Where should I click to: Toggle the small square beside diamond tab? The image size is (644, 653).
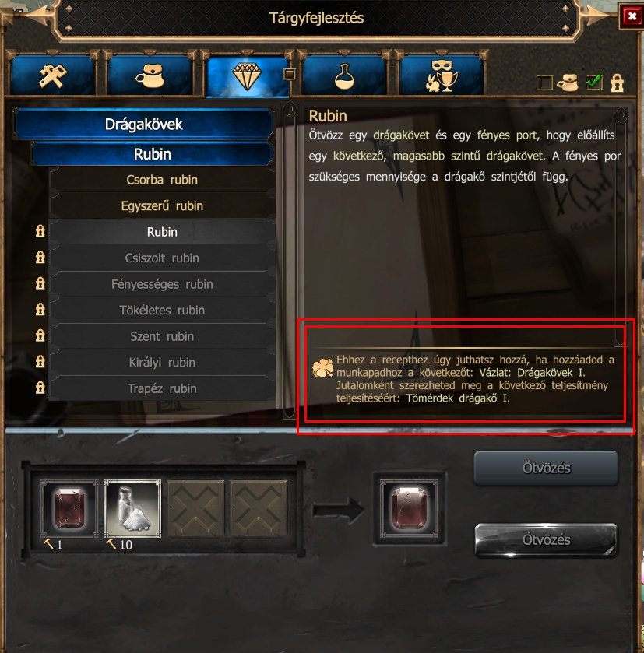290,74
